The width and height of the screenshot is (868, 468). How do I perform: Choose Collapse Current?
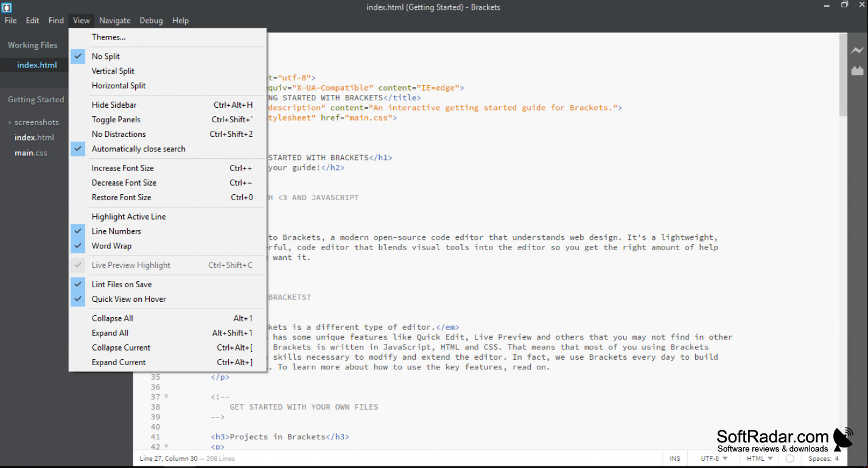167,348
